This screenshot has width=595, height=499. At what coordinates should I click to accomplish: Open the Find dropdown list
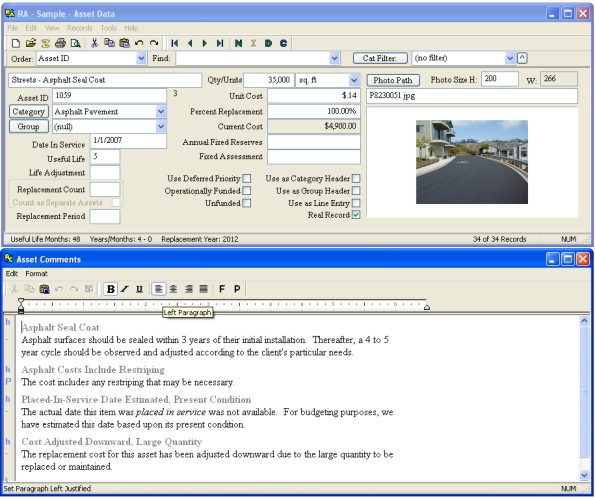[334, 58]
